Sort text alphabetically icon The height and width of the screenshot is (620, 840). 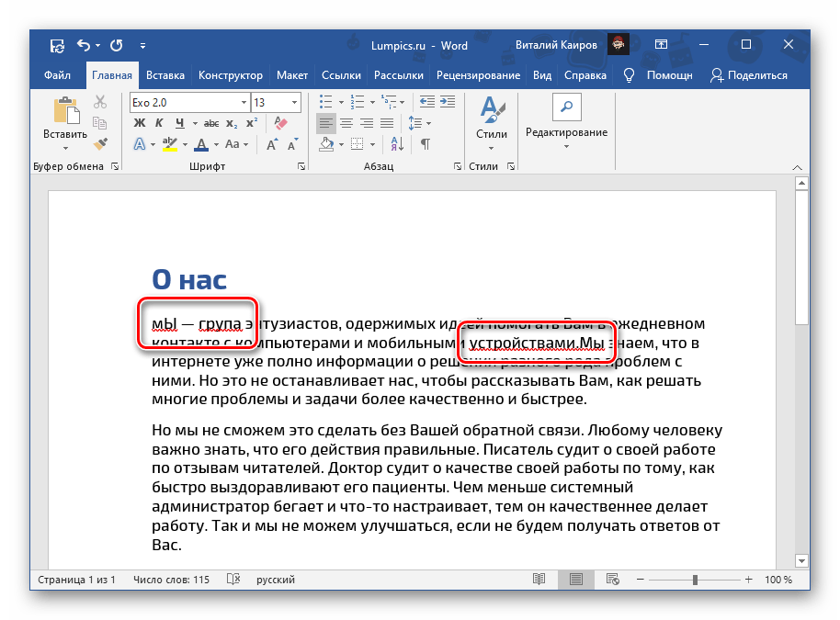point(398,144)
